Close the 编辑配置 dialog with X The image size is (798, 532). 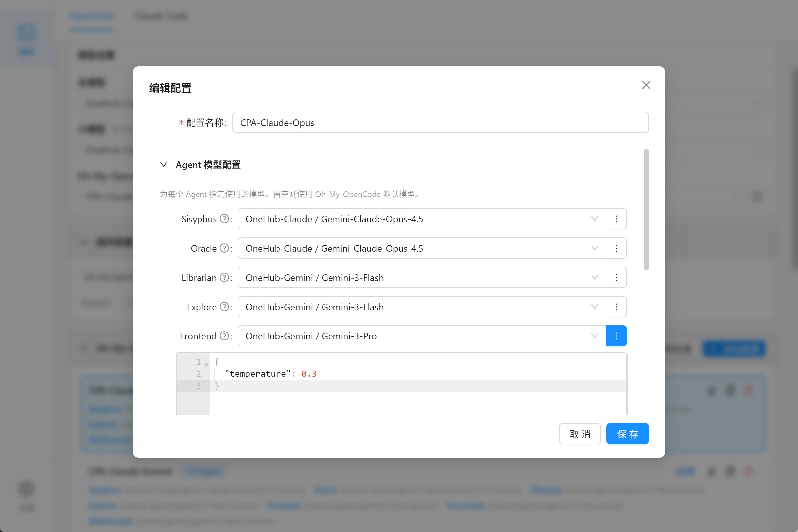tap(646, 85)
